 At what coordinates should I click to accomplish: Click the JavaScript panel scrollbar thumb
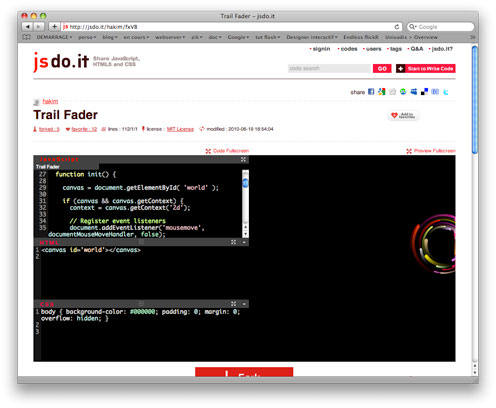245,183
